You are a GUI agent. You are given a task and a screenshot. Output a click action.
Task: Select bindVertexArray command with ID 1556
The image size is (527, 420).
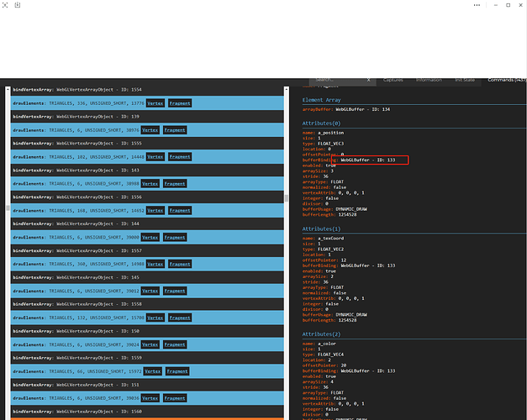pos(147,197)
